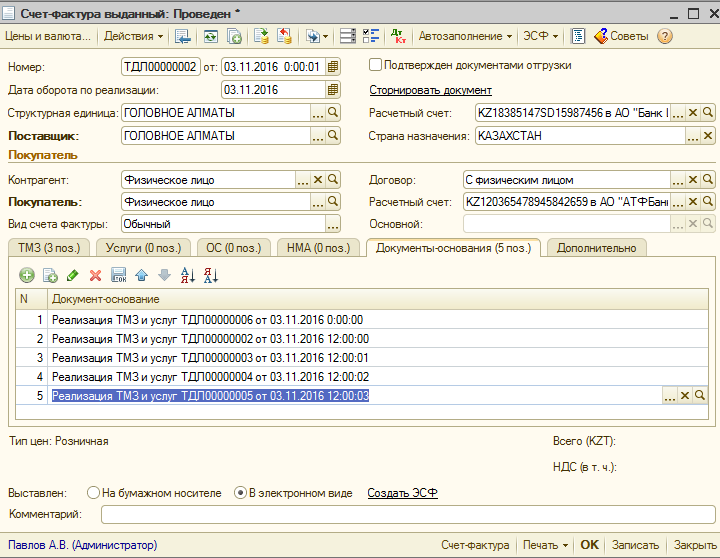Image resolution: width=720 pixels, height=558 pixels.
Task: Switch to ТМЗ (3 поз.) tab
Action: pos(49,248)
